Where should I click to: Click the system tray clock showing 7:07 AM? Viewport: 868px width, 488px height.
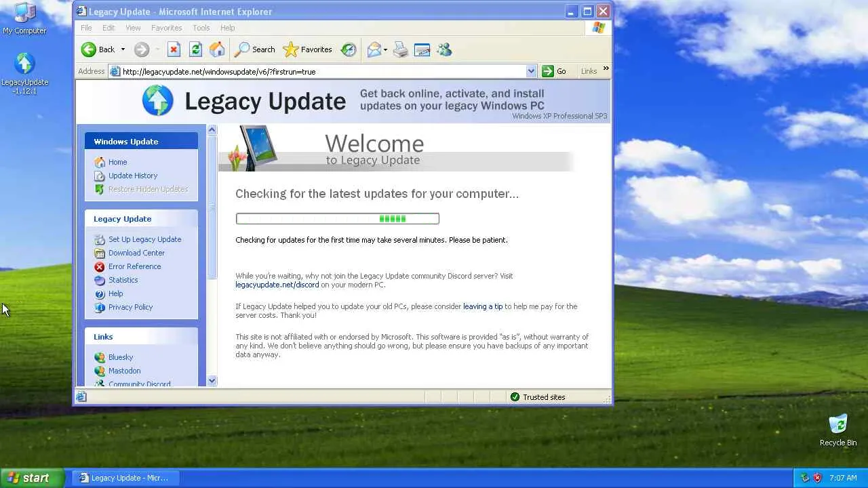(x=843, y=478)
